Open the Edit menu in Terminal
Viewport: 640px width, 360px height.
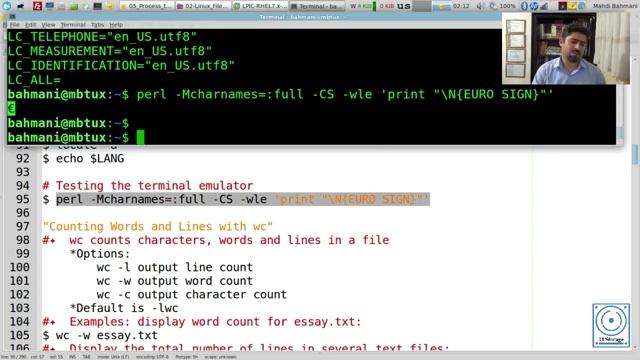30,25
